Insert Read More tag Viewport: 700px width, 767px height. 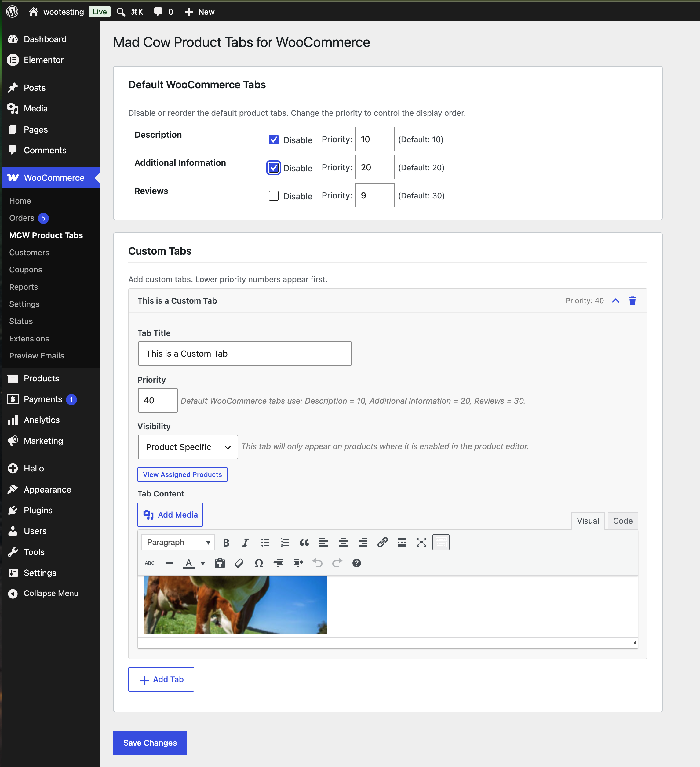[x=402, y=543]
